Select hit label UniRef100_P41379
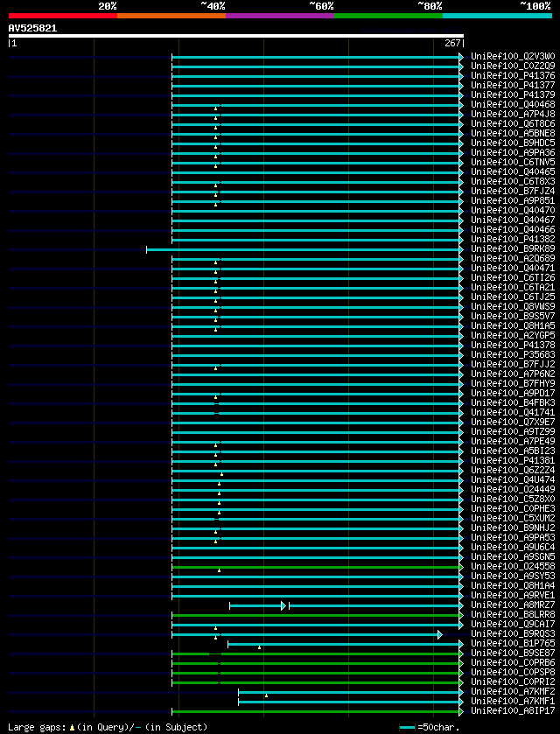This screenshot has height=734, width=560. pyautogui.click(x=513, y=95)
